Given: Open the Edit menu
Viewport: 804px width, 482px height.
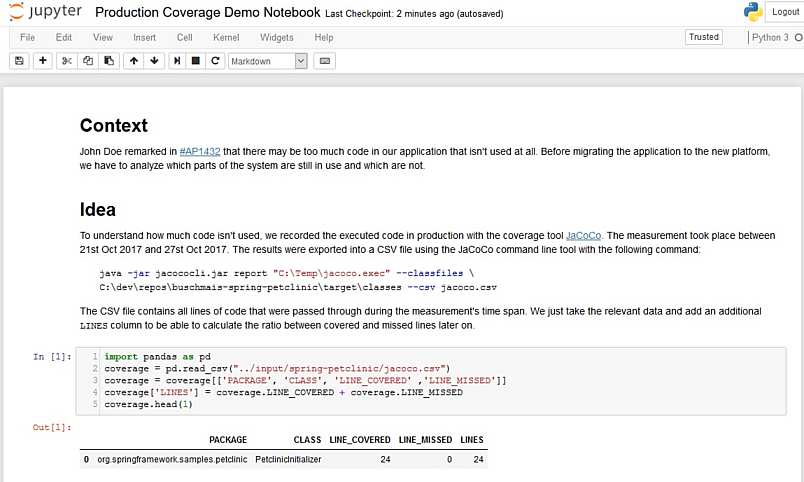Looking at the screenshot, I should coord(64,37).
